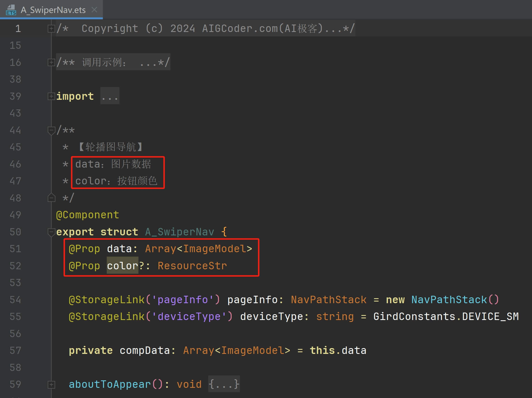Image resolution: width=532 pixels, height=398 pixels.
Task: Collapse the doc comment starting at line 44
Action: point(51,130)
